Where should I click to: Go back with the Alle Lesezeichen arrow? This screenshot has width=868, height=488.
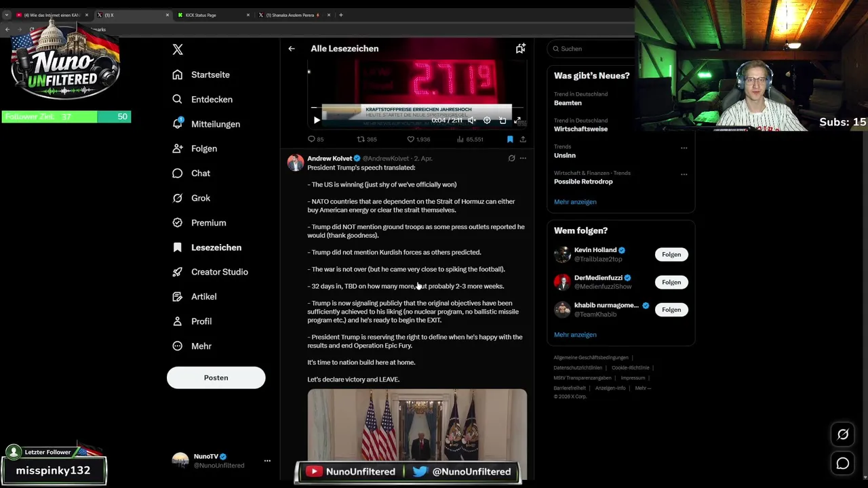(292, 49)
